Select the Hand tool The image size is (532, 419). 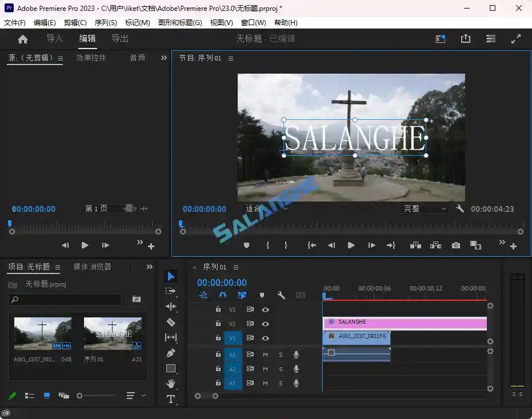pyautogui.click(x=171, y=384)
